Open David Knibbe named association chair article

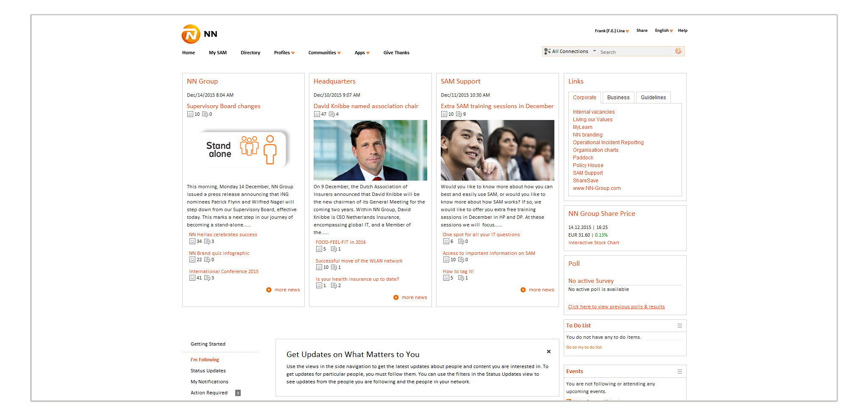[x=366, y=106]
